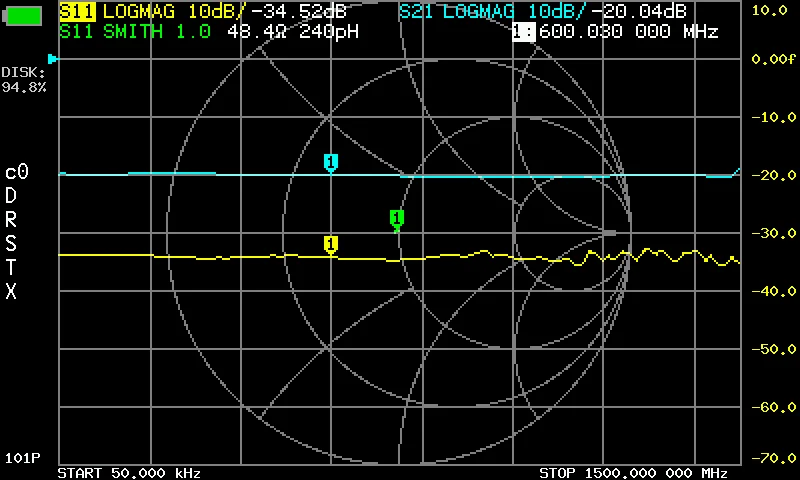Screen dimensions: 800x480
Task: Tap the START 50.000 kHz field
Action: (129, 473)
